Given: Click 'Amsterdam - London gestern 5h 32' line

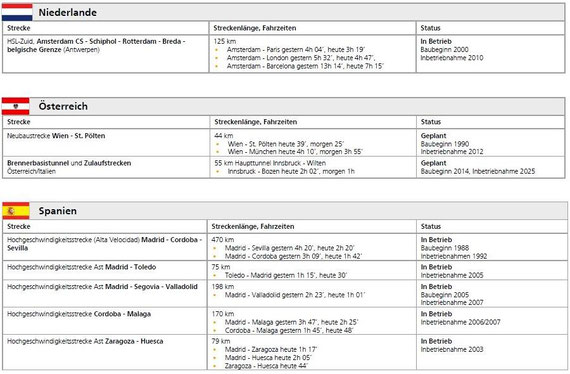Looking at the screenshot, I should [x=301, y=58].
